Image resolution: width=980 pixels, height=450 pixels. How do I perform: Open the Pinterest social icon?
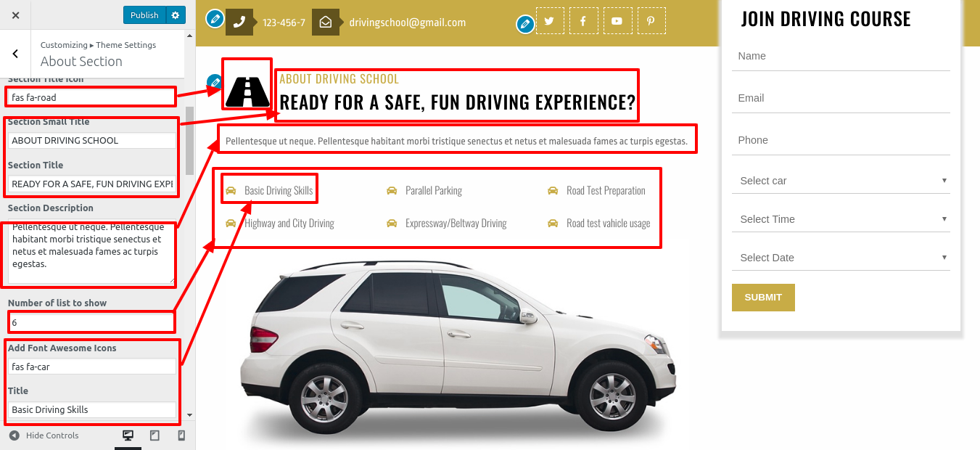(x=651, y=21)
